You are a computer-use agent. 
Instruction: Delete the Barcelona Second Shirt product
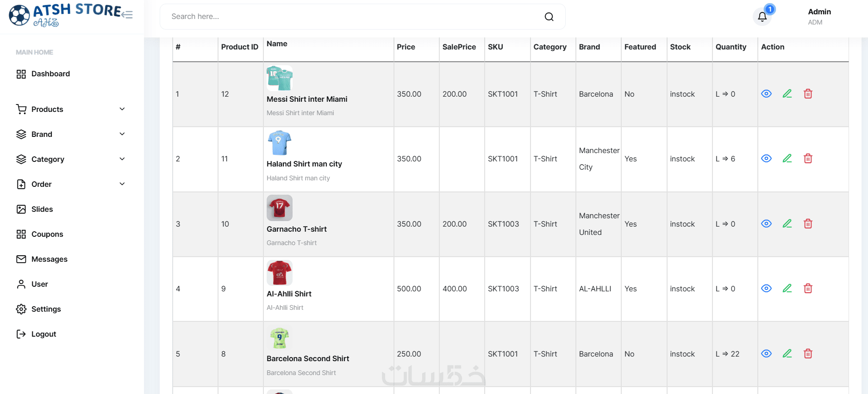tap(808, 354)
